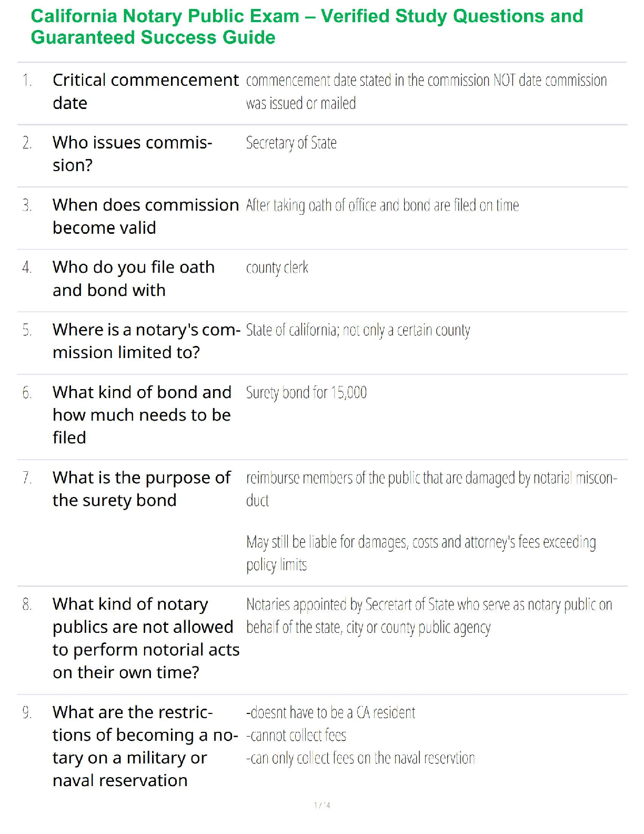Click the answer 'State of california; not only a certain county'
This screenshot has height=834, width=644.
358,330
